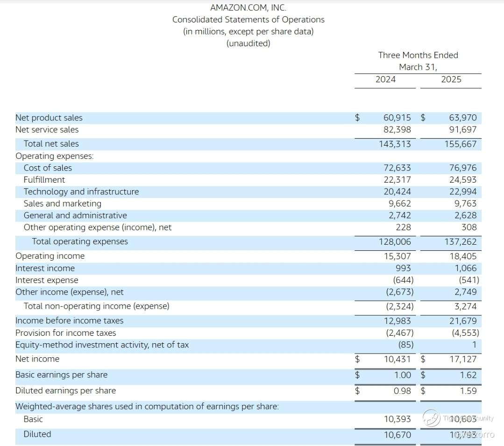This screenshot has height=446, width=504.
Task: Click the value 82,398
Action: [x=397, y=129]
